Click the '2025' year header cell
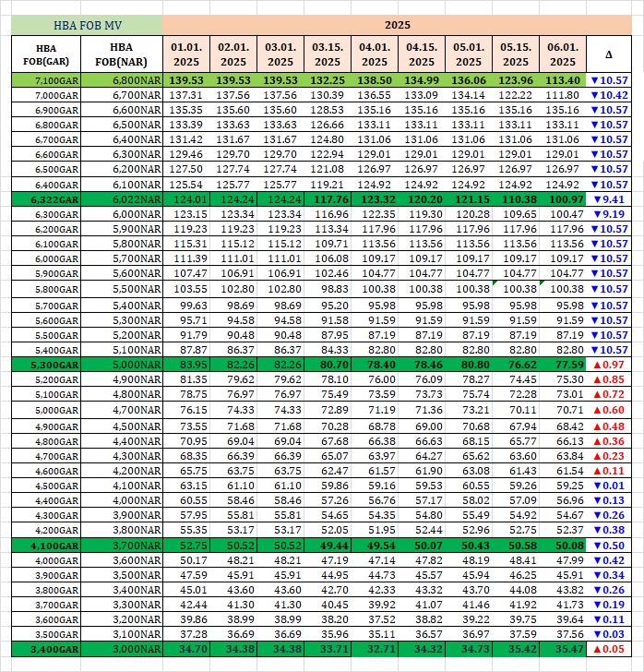 (397, 25)
